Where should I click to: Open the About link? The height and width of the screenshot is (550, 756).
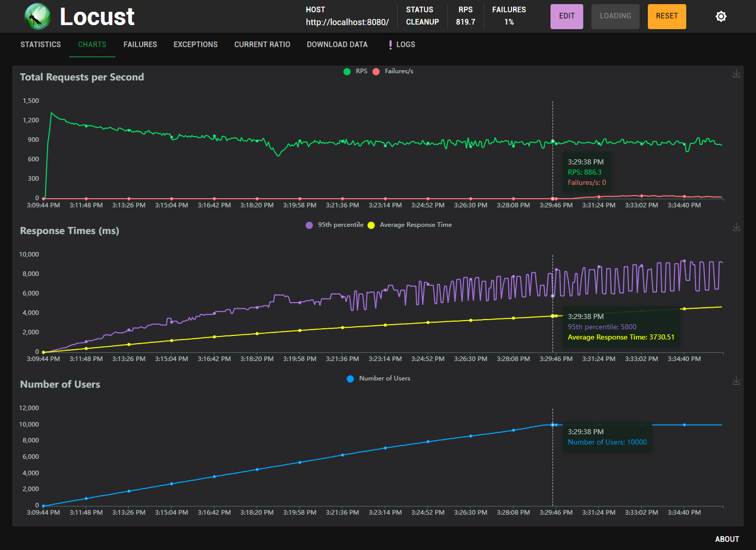(727, 539)
